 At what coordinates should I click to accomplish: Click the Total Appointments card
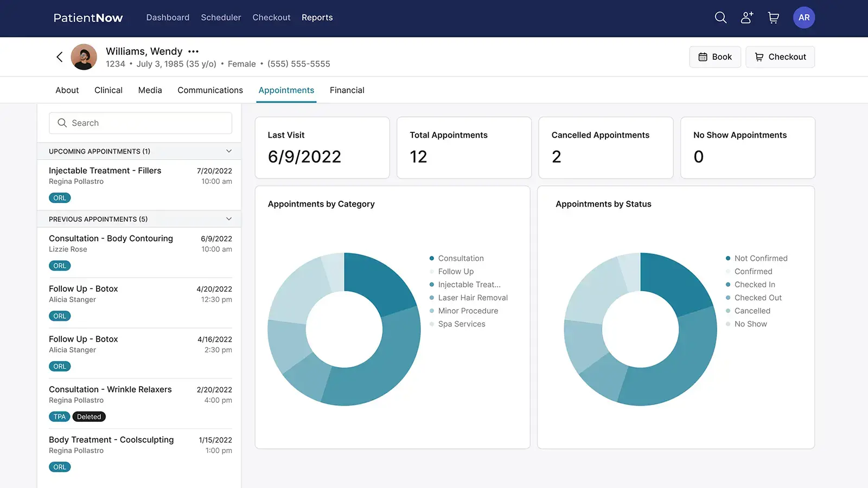464,147
